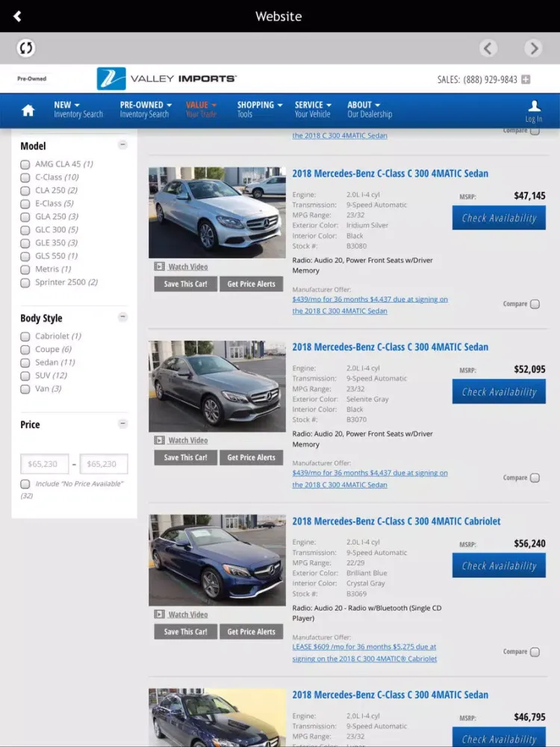Check Availability for $56,240 cabriolet
560x747 pixels.
[x=499, y=565]
